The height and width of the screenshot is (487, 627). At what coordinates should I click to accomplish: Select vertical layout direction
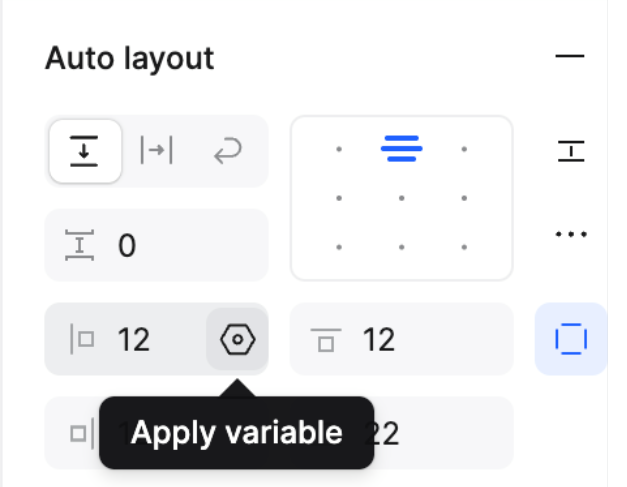point(85,151)
